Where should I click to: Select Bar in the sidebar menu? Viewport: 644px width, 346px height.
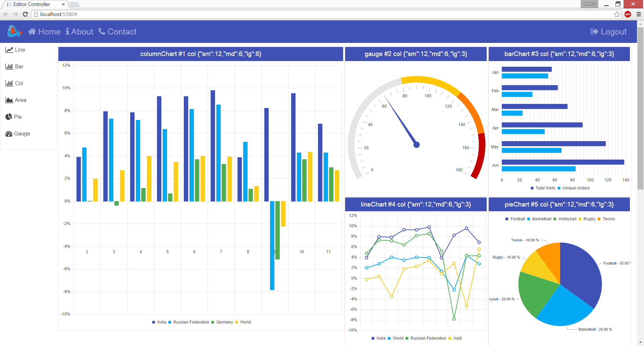[x=14, y=66]
